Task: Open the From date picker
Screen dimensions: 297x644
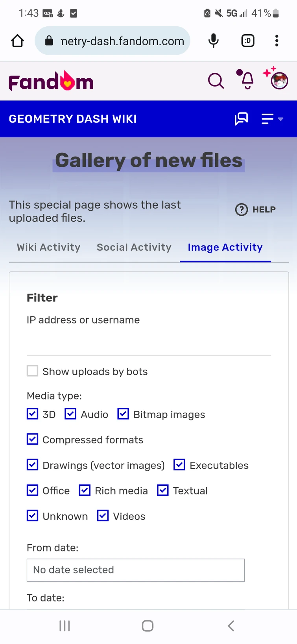Action: pos(135,570)
